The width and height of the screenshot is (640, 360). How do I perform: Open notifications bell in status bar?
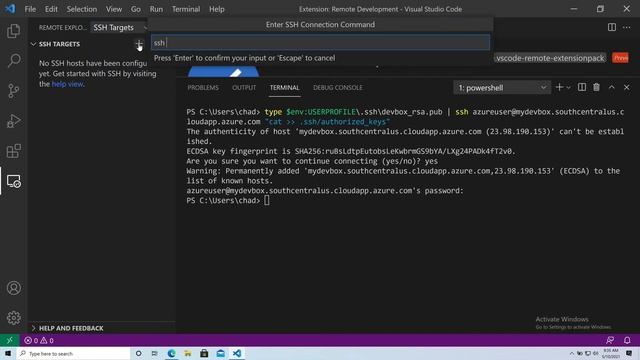(627, 340)
